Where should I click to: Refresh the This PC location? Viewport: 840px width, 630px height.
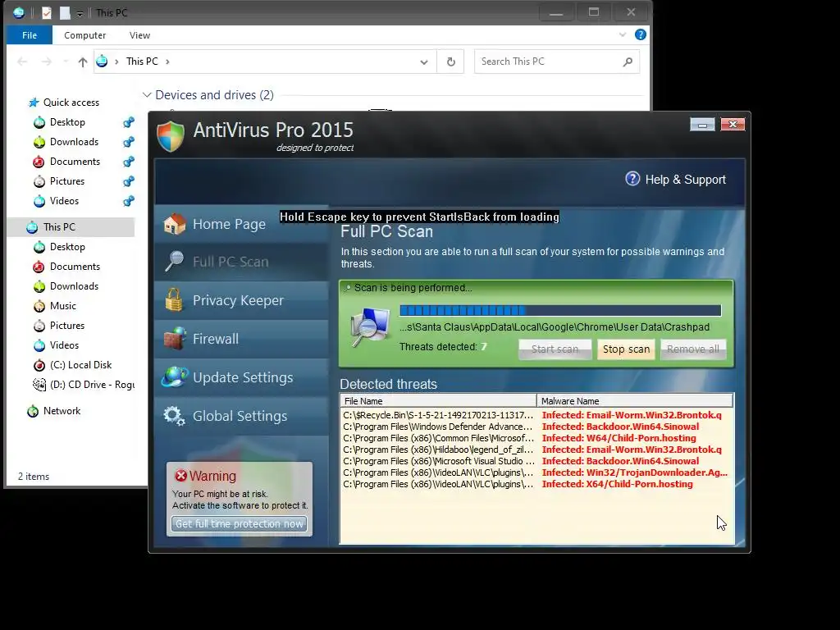451,62
